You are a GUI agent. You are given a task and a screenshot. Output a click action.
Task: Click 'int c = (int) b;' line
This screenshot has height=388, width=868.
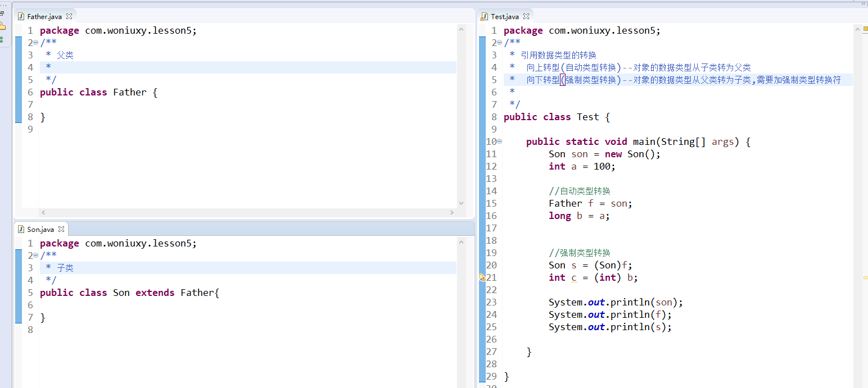pyautogui.click(x=594, y=277)
